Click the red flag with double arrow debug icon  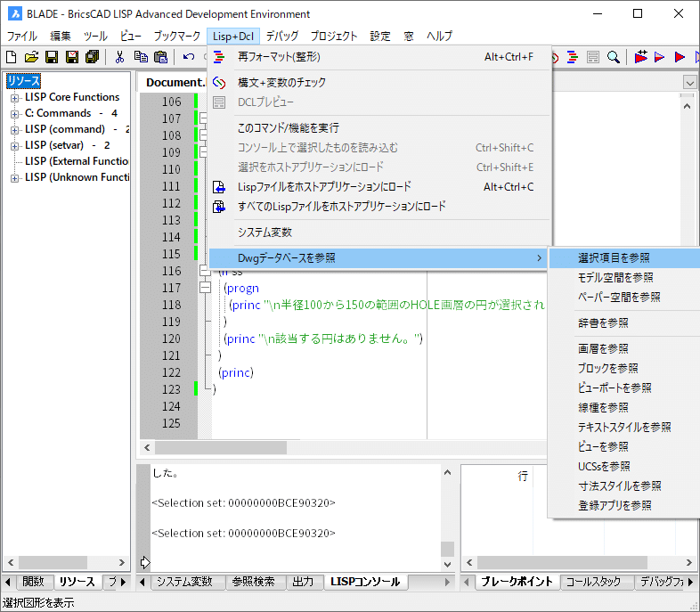pyautogui.click(x=640, y=57)
